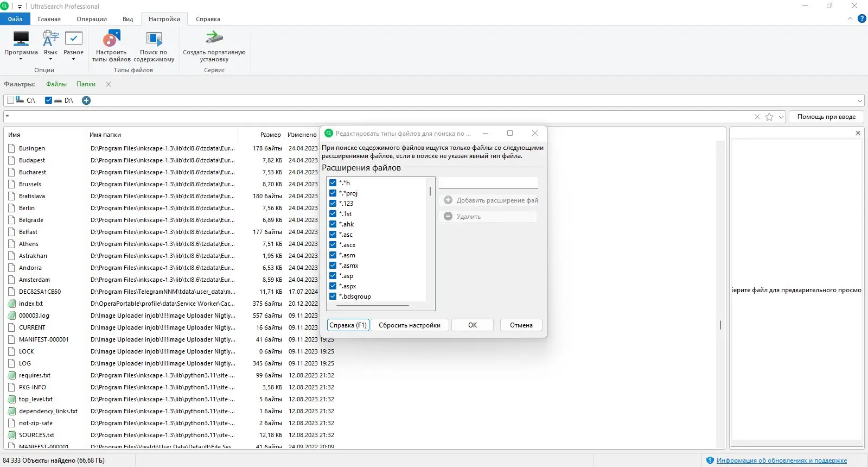868x467 pixels.
Task: Open the drive list dropdown arrow
Action: click(x=860, y=100)
